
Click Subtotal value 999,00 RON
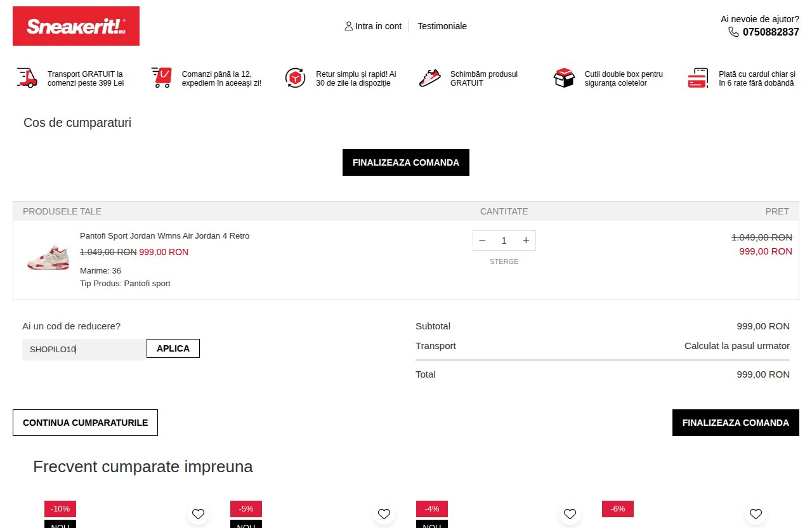point(763,326)
